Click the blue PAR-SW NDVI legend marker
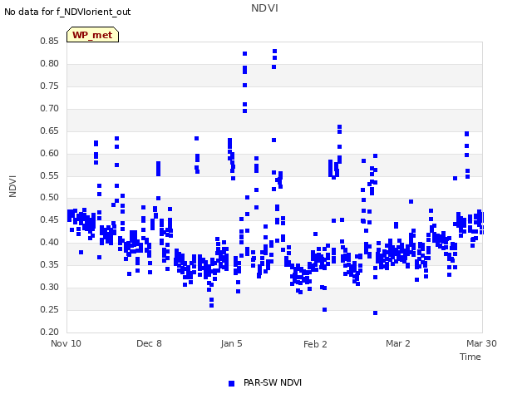This screenshot has width=532, height=399. click(231, 383)
